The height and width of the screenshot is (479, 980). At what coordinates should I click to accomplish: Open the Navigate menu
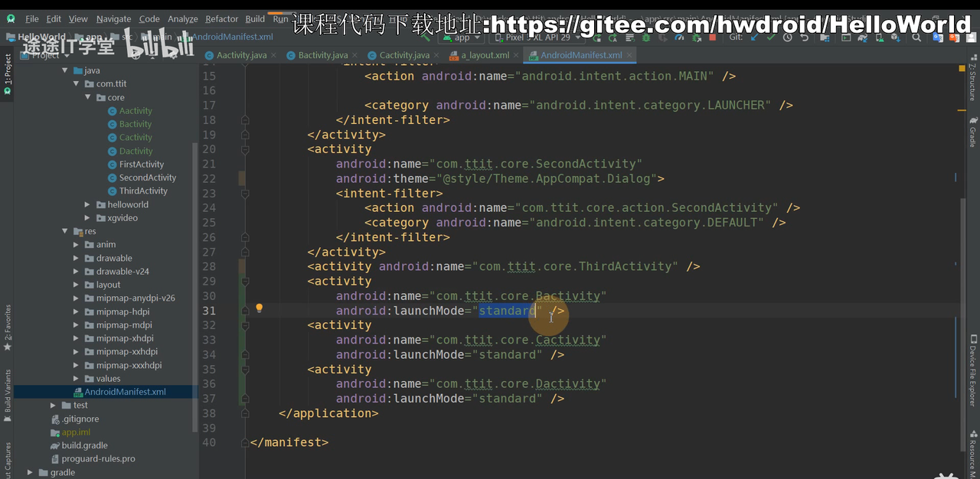[113, 19]
